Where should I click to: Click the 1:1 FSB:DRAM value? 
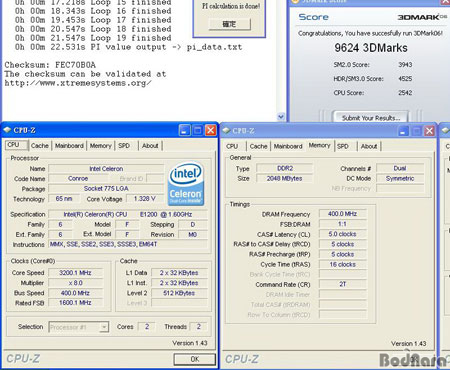point(342,224)
